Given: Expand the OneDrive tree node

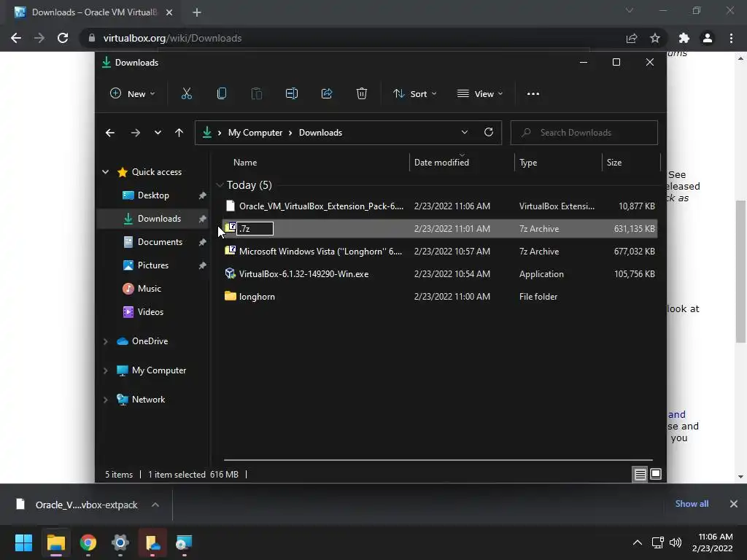Looking at the screenshot, I should 105,341.
